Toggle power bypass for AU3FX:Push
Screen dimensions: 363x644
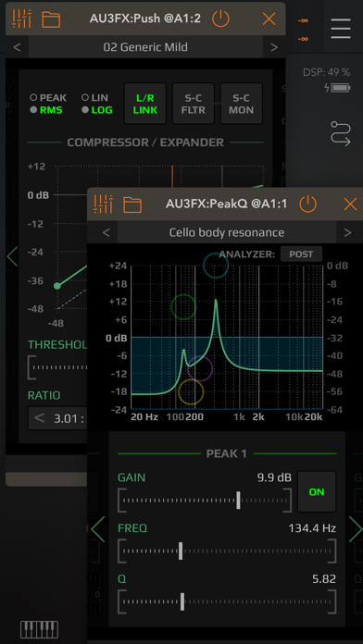[x=220, y=19]
